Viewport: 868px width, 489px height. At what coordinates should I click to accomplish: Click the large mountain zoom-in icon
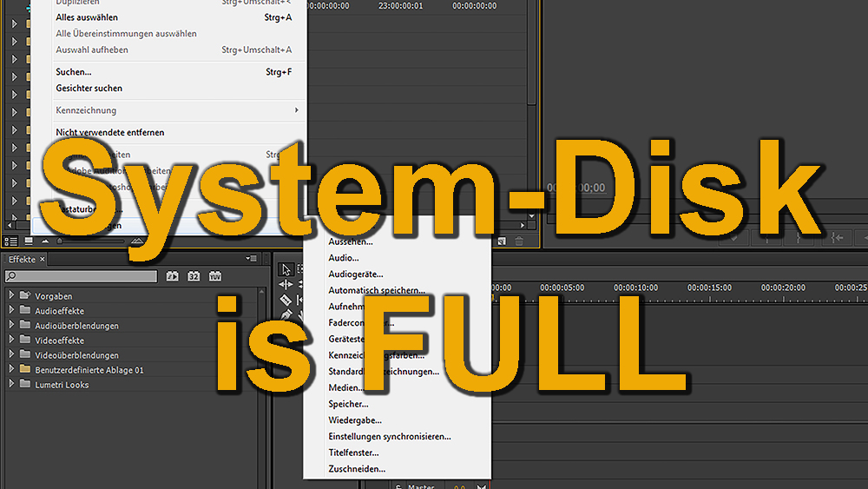[x=137, y=241]
